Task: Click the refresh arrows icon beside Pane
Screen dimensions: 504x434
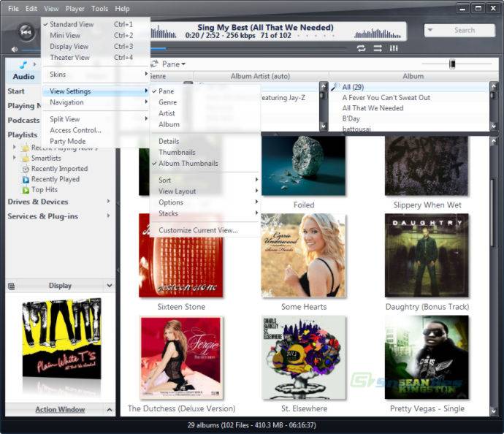Action: pos(154,64)
